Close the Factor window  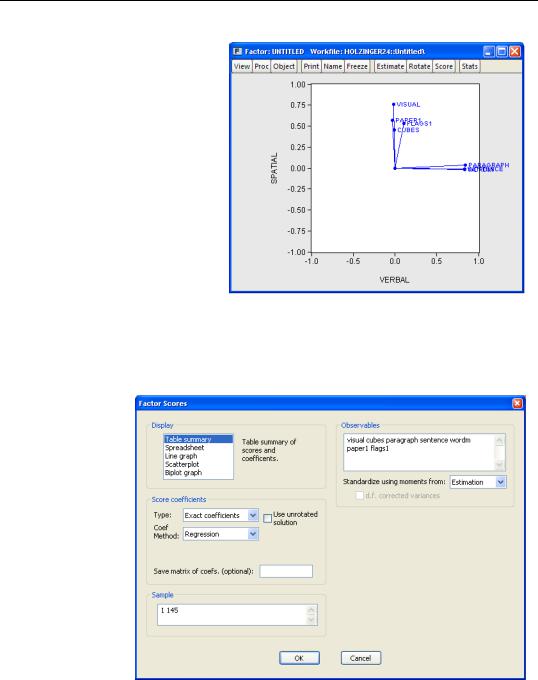(515, 52)
